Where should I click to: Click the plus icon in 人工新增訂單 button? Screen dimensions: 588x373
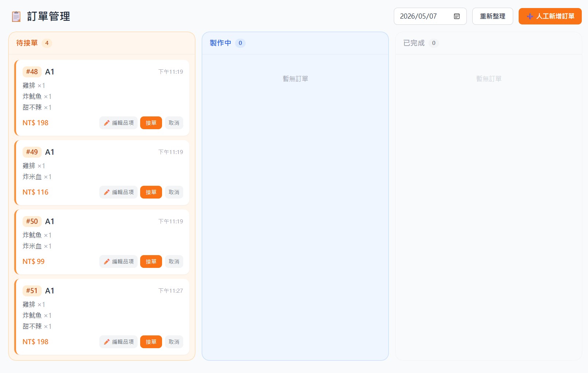coord(530,16)
